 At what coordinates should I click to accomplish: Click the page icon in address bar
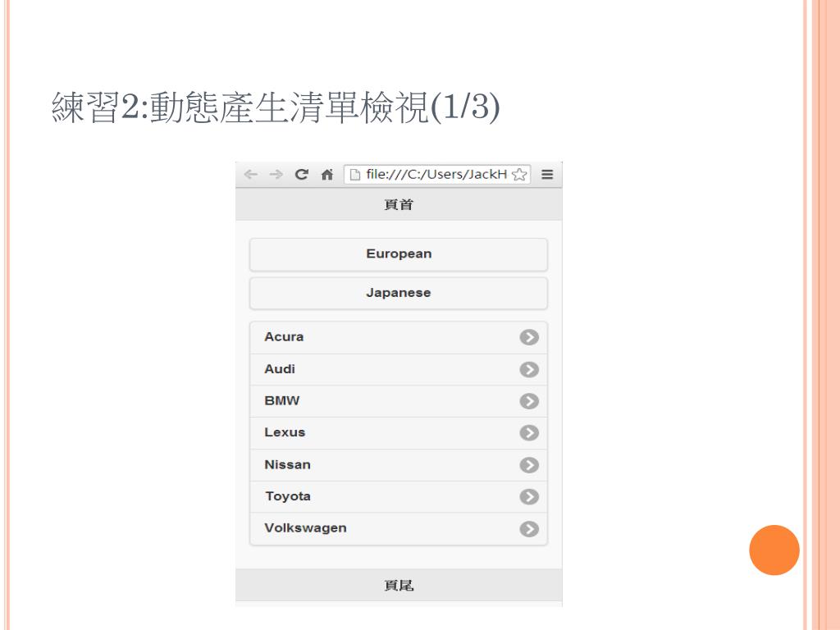coord(354,175)
